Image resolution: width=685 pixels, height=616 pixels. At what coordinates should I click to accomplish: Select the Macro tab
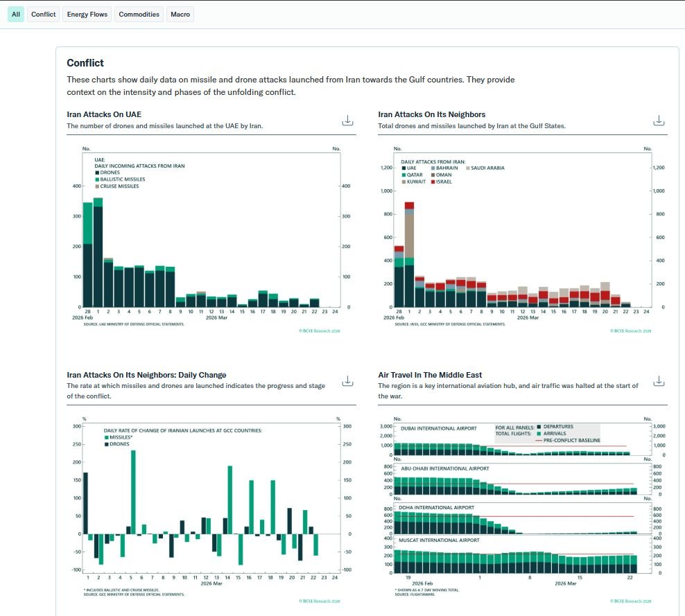180,14
